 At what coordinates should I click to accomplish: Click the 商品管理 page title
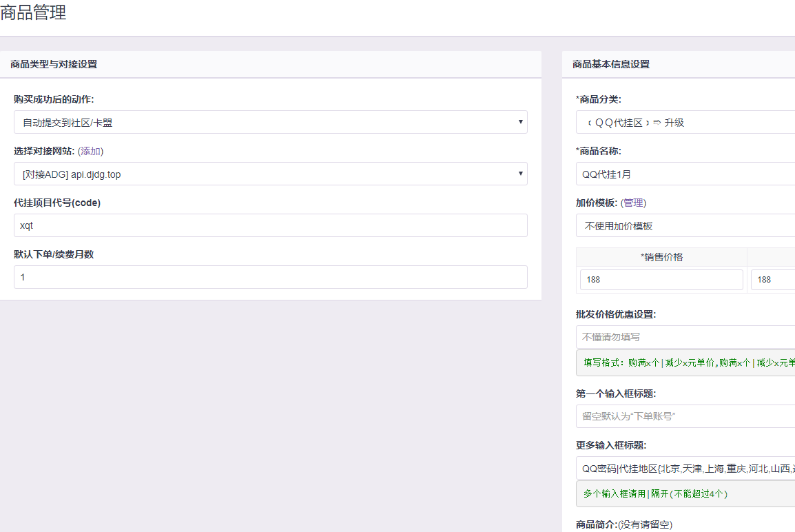coord(34,12)
